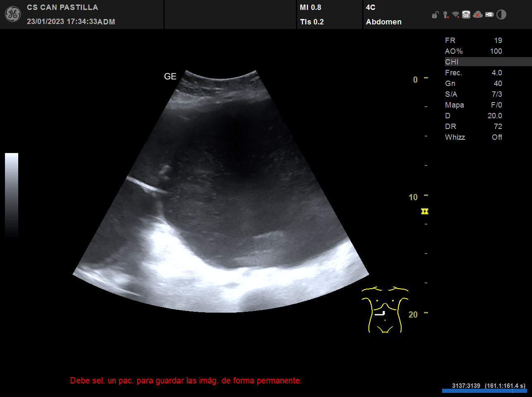Click the blue cine loop progress bar

pyautogui.click(x=484, y=390)
